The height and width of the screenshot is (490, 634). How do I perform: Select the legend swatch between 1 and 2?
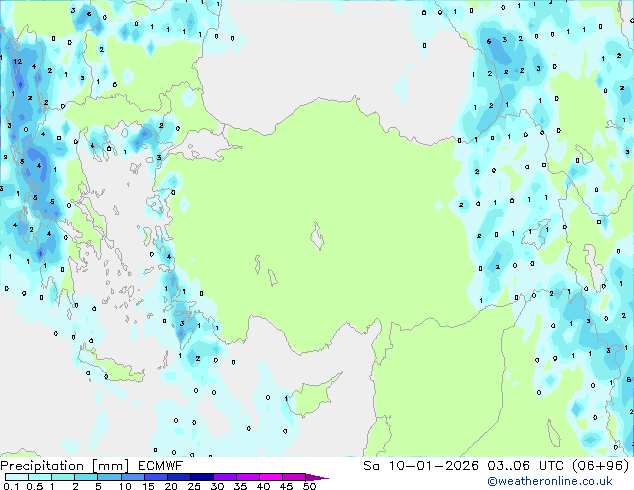click(x=63, y=477)
